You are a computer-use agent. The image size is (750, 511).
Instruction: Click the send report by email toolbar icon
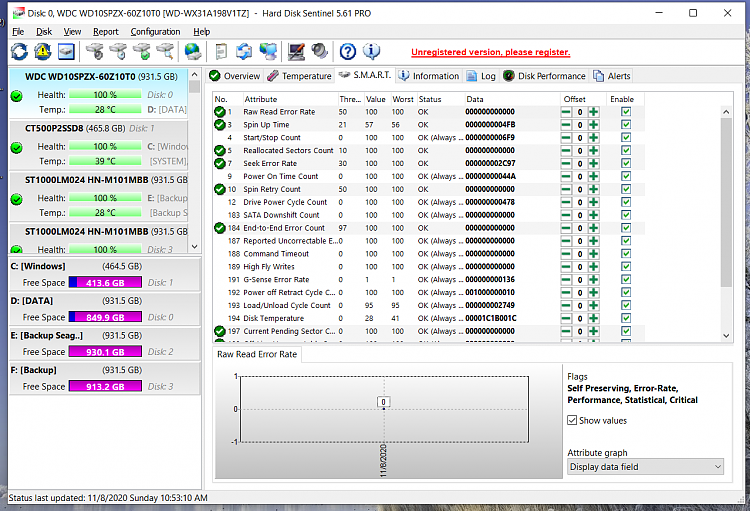pyautogui.click(x=244, y=51)
